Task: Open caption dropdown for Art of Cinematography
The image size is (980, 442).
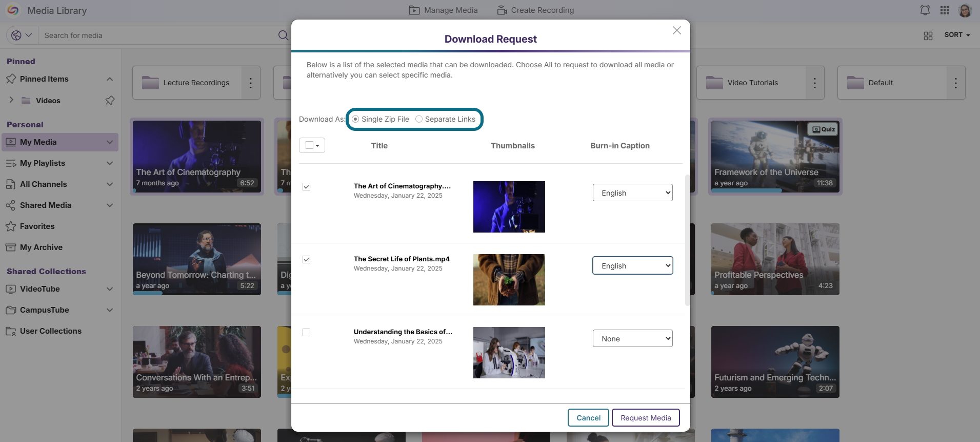Action: [633, 193]
